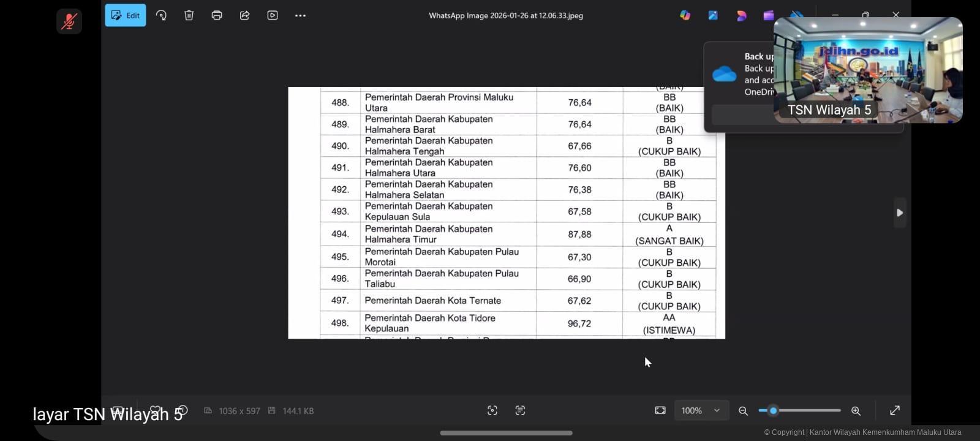
Task: Open the 100% zoom level dropdown
Action: click(x=701, y=410)
